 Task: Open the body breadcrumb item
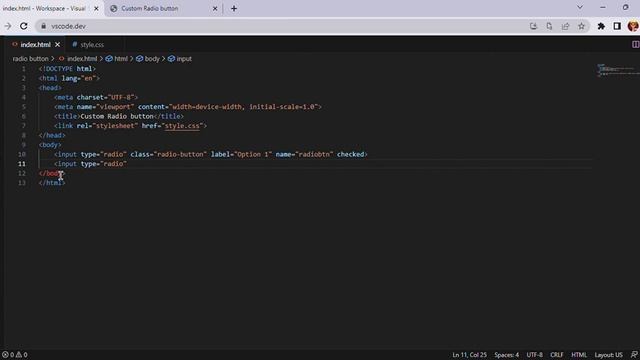click(148, 59)
